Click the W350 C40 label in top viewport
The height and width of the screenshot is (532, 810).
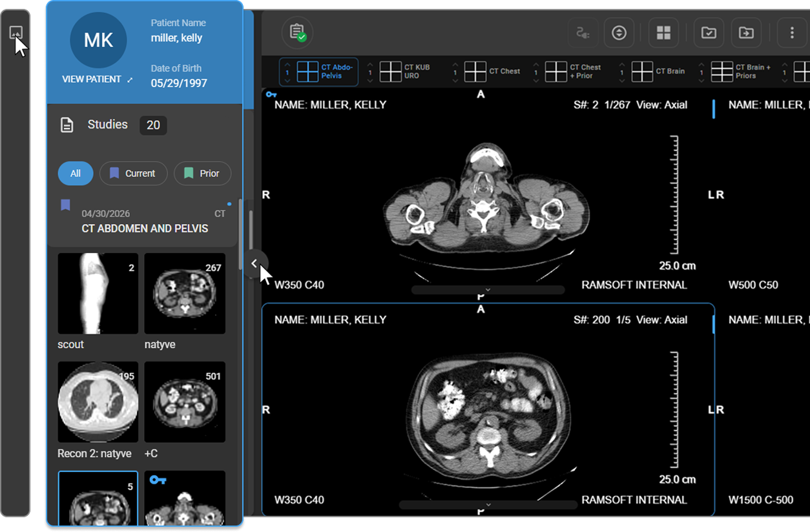[x=299, y=285]
